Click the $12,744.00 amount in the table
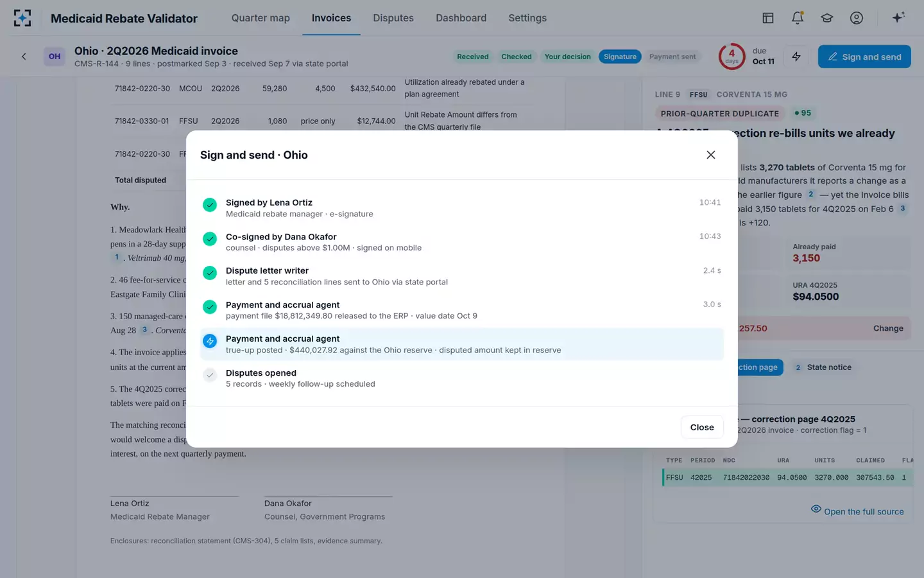This screenshot has width=924, height=578. (376, 121)
